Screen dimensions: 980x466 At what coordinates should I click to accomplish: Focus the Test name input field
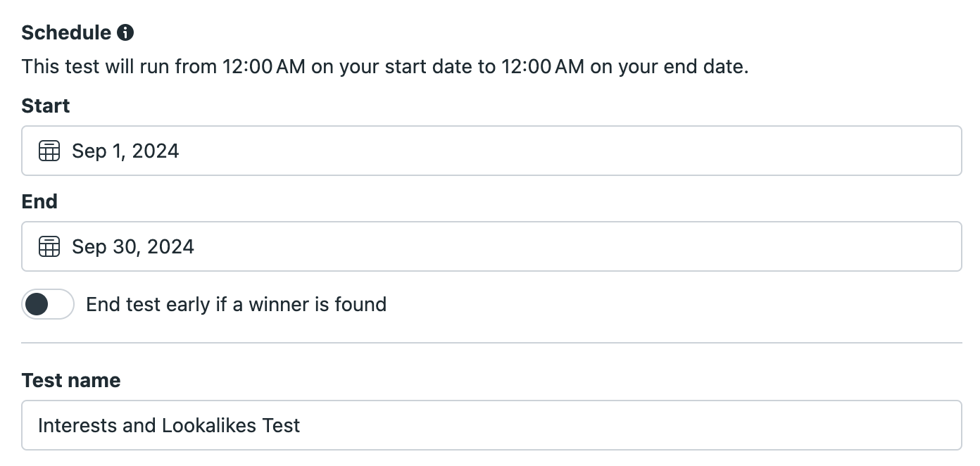pyautogui.click(x=491, y=425)
